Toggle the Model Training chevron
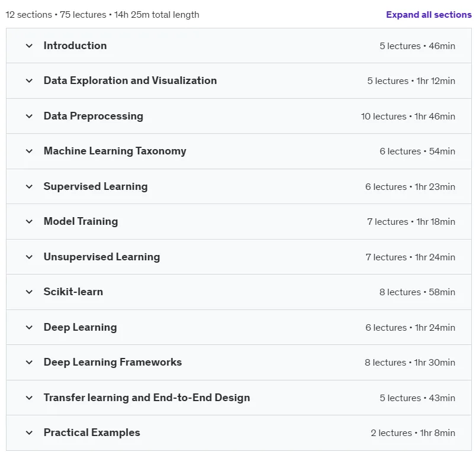 click(29, 221)
